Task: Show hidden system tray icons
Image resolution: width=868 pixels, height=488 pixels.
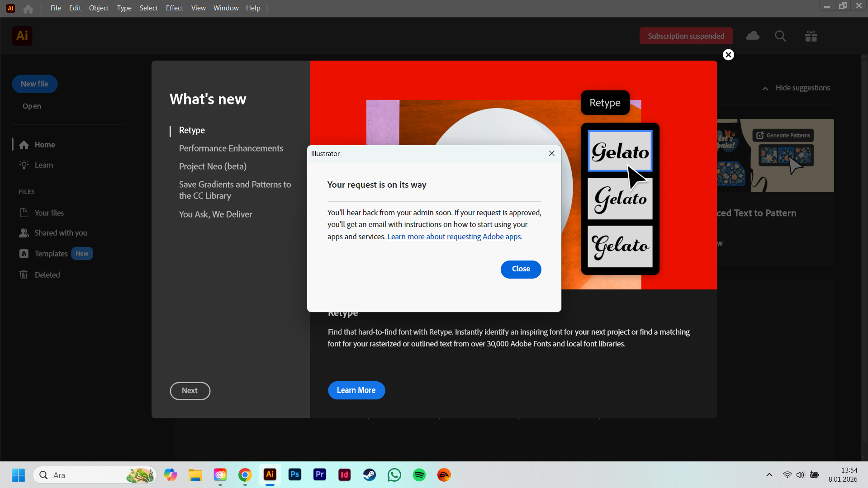Action: 769,475
